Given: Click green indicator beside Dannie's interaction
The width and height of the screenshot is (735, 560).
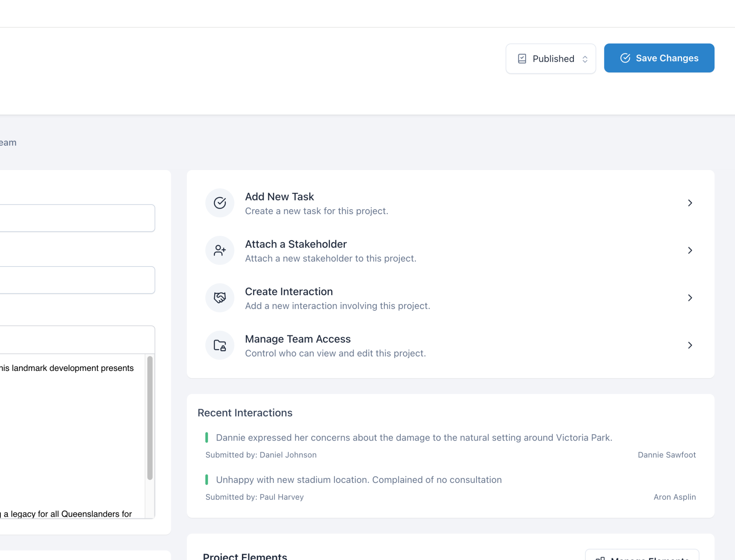Looking at the screenshot, I should coord(207,437).
